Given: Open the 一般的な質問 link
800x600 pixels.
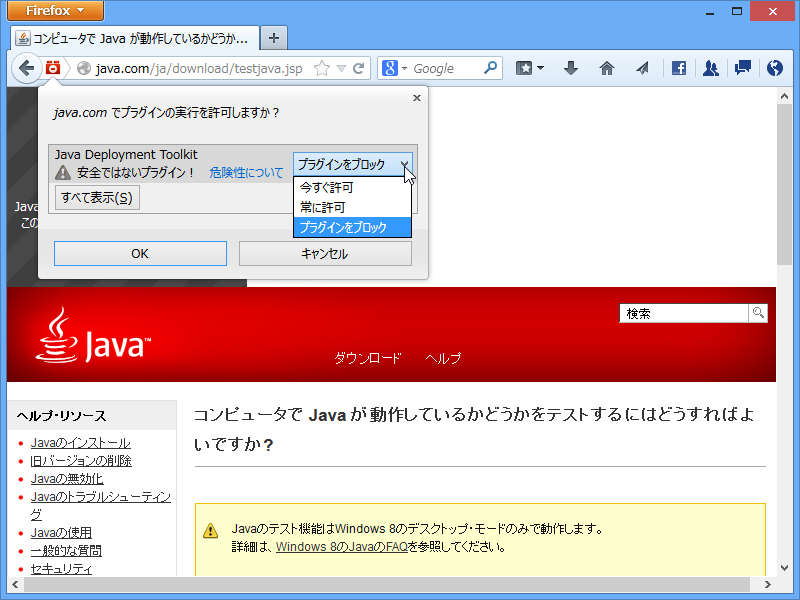Looking at the screenshot, I should [x=66, y=551].
